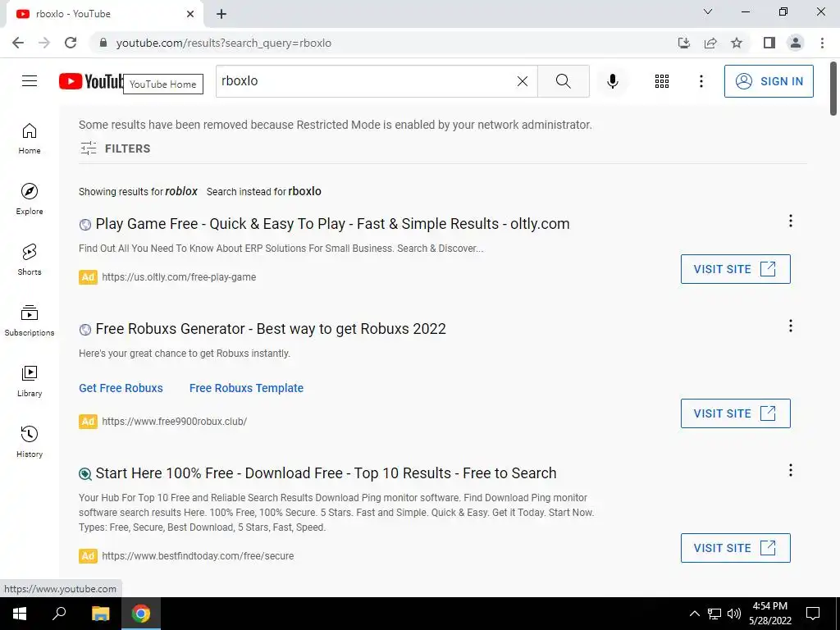840x630 pixels.
Task: Visit site for the oltly.com ad
Action: (x=736, y=269)
